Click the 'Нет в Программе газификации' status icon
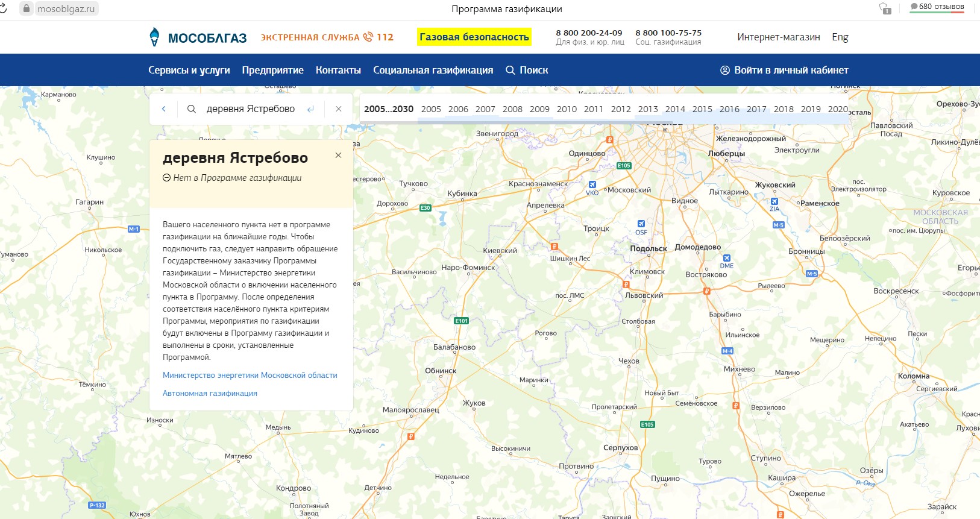This screenshot has width=980, height=519. pyautogui.click(x=167, y=178)
